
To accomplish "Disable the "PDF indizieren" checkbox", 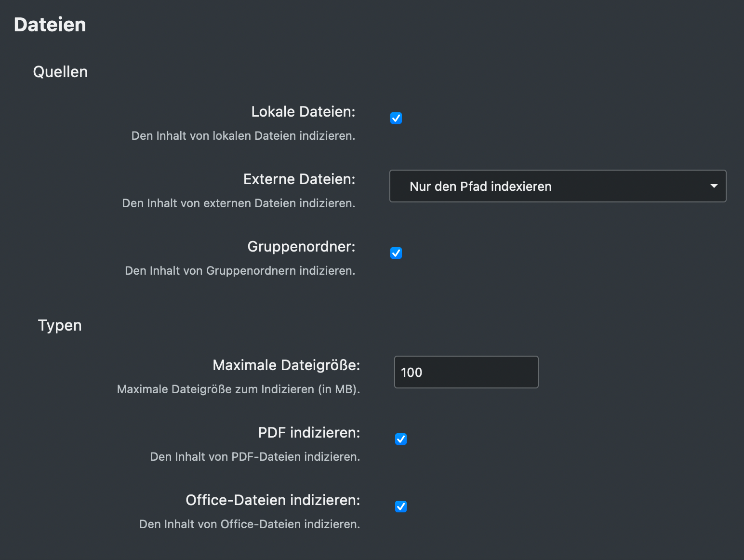I will click(400, 439).
